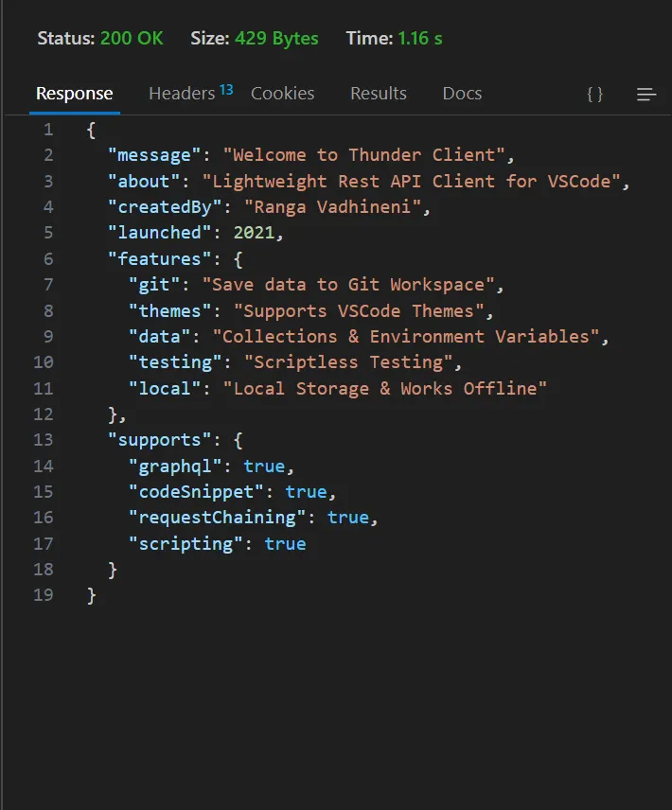Click the "themes" key

point(170,311)
